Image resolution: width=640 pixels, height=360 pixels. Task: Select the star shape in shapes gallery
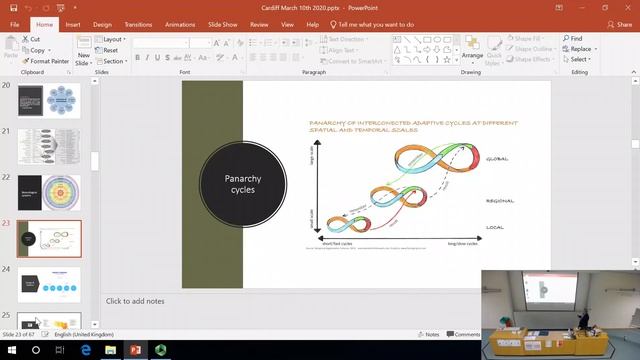point(447,60)
